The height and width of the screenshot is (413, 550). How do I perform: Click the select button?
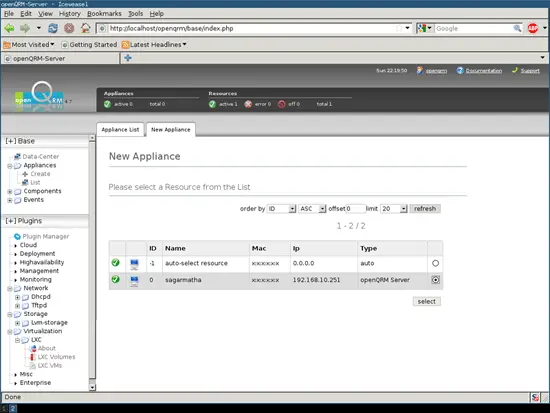[427, 301]
